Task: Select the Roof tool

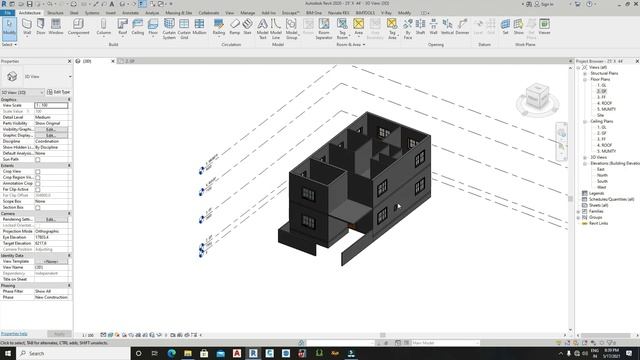Action: (x=122, y=27)
